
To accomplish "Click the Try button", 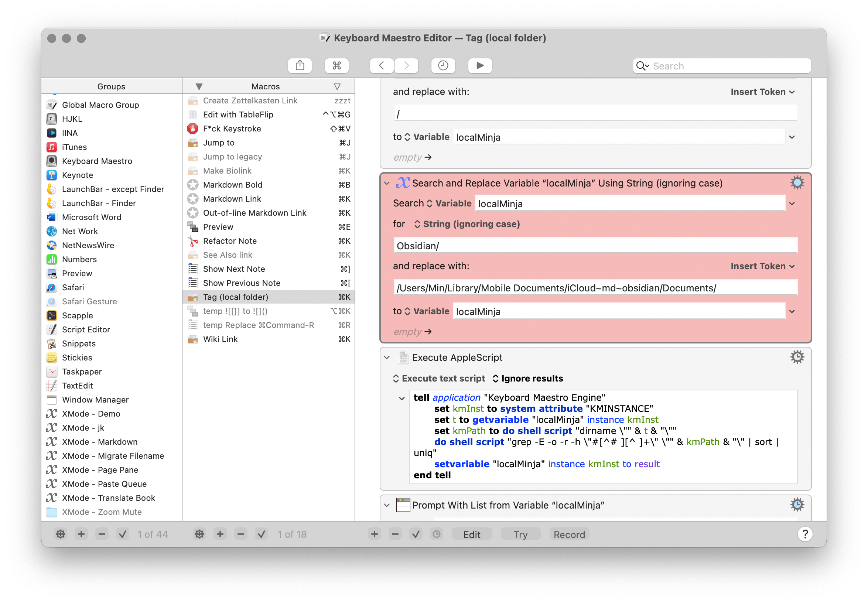I will 520,534.
